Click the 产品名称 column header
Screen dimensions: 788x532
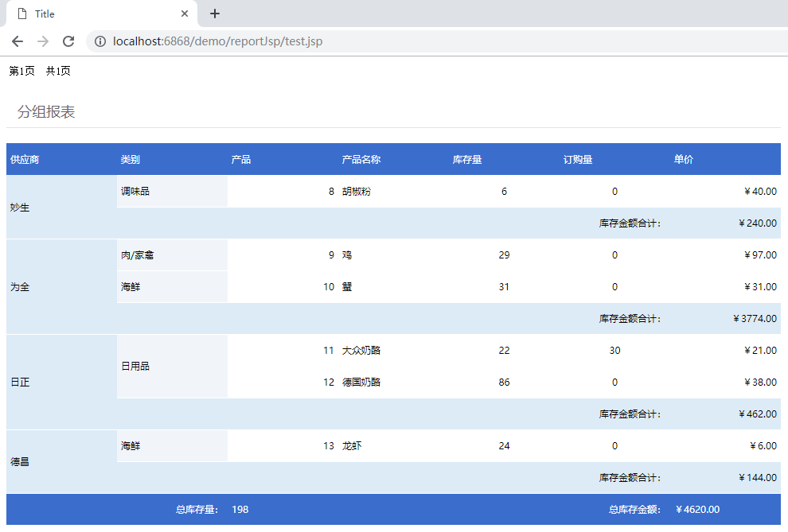click(361, 160)
